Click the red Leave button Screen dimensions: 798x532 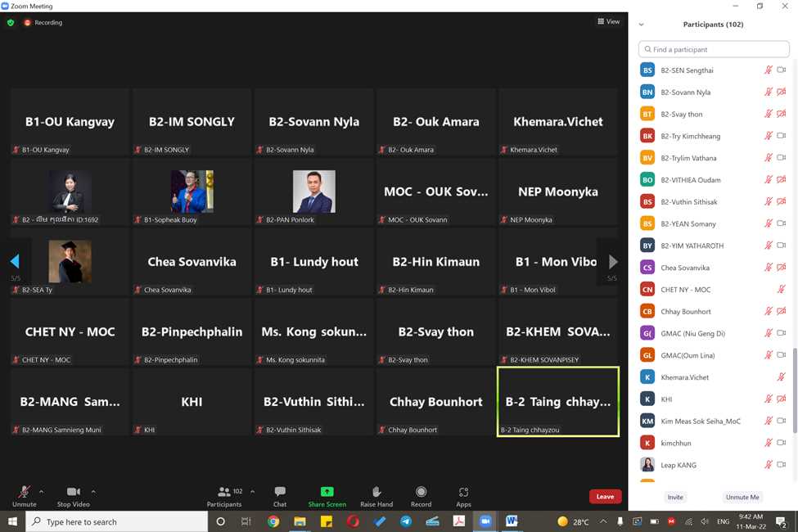605,496
